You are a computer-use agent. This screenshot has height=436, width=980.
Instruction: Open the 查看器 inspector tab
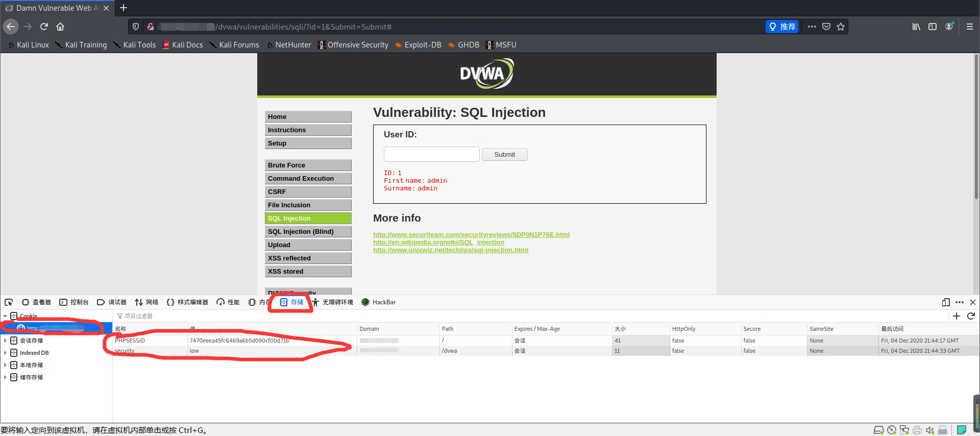click(x=36, y=302)
